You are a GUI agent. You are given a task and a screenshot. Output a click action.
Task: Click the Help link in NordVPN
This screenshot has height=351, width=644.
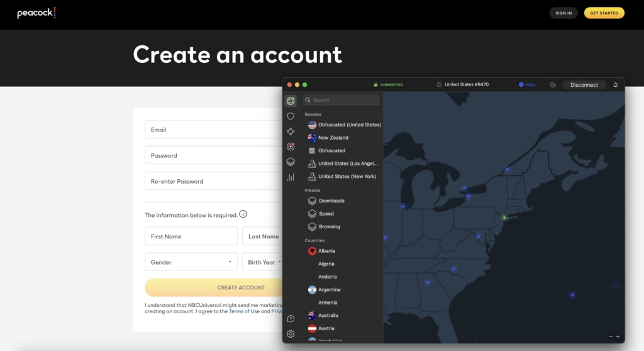click(526, 85)
